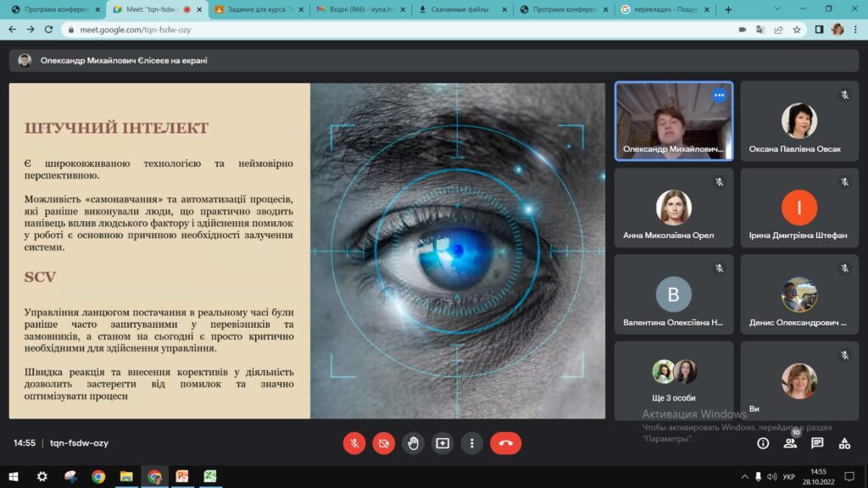
Task: Open the three-dot more options menu
Action: (472, 443)
